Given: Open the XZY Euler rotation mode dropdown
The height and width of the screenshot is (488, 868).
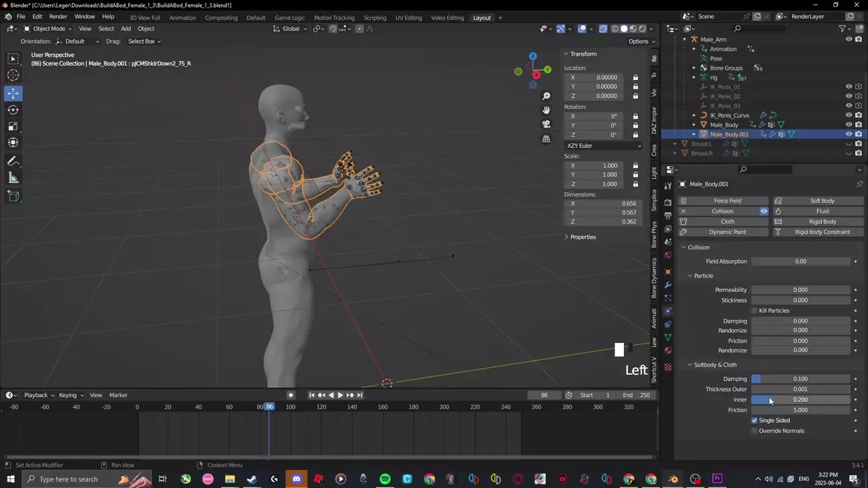Looking at the screenshot, I should pos(603,146).
